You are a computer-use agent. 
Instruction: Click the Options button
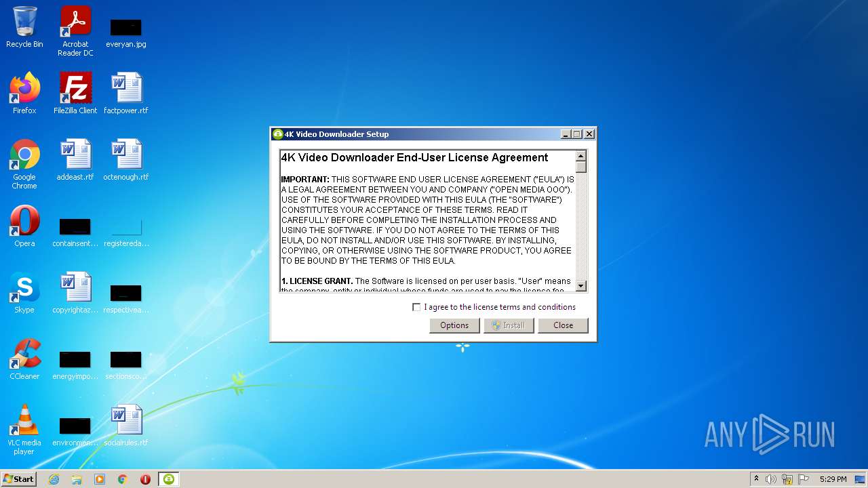[x=454, y=325]
